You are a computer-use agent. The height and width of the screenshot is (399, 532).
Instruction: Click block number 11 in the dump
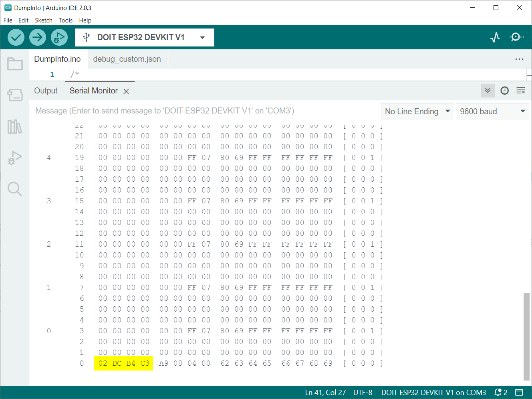point(79,244)
